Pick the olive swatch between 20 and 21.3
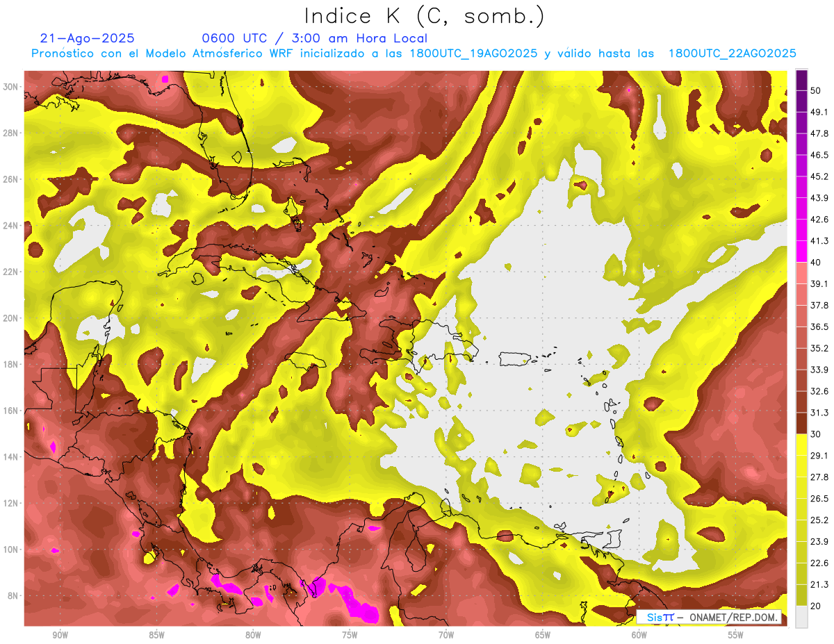This screenshot has width=834, height=644. coord(801,595)
